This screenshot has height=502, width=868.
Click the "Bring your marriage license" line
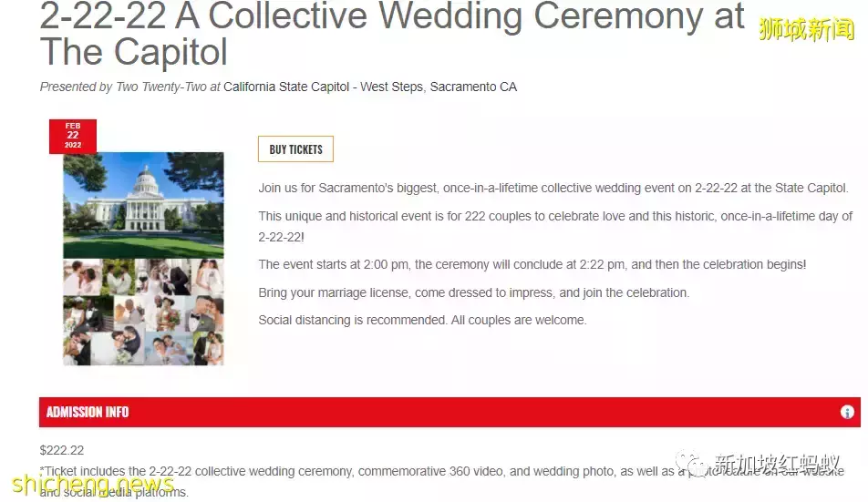tap(473, 292)
